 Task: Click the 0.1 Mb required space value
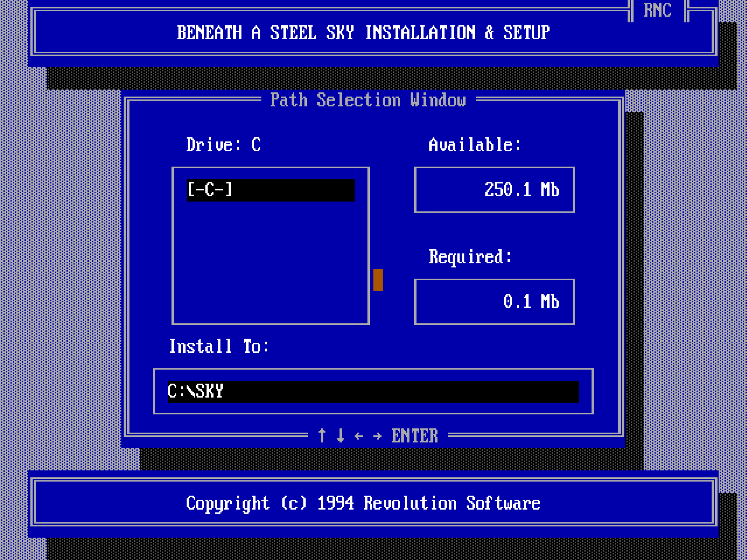pos(531,302)
